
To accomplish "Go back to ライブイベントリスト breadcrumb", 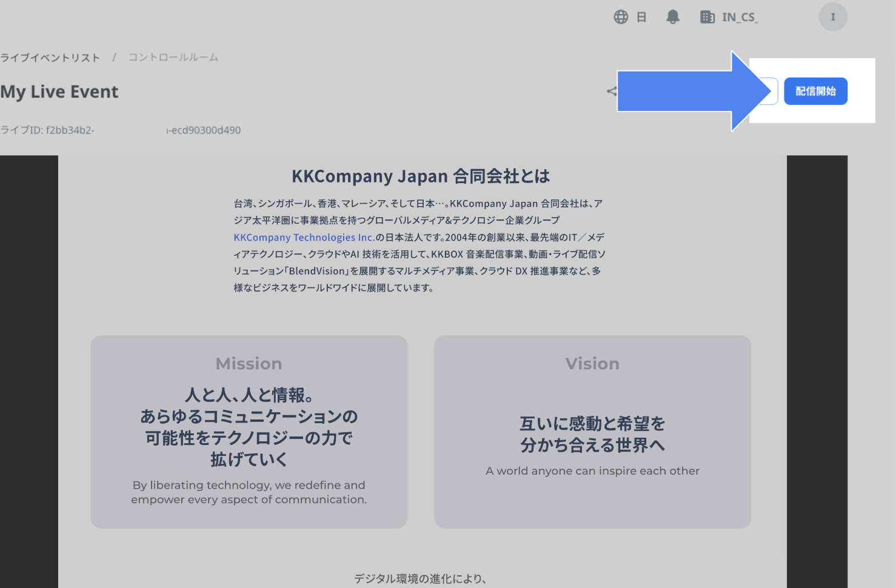I will pyautogui.click(x=50, y=58).
